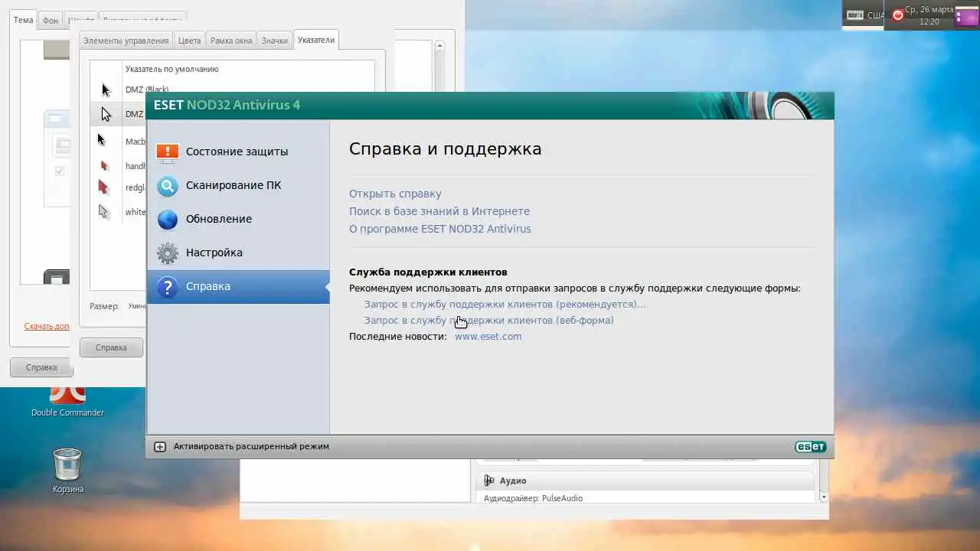Click the Protection status warning monitor icon
Screen dimensions: 980x551
click(x=167, y=152)
